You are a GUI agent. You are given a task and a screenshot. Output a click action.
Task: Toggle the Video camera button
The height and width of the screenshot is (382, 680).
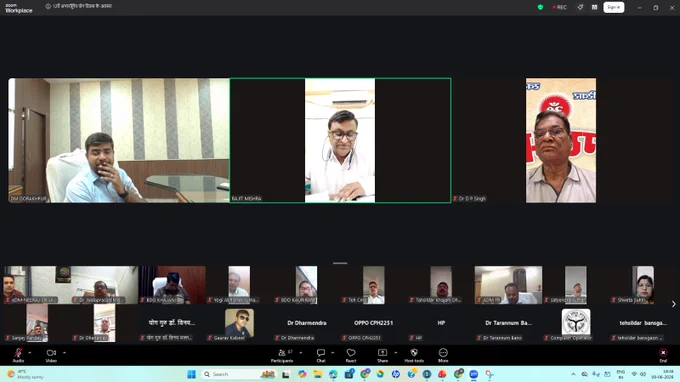pyautogui.click(x=51, y=355)
